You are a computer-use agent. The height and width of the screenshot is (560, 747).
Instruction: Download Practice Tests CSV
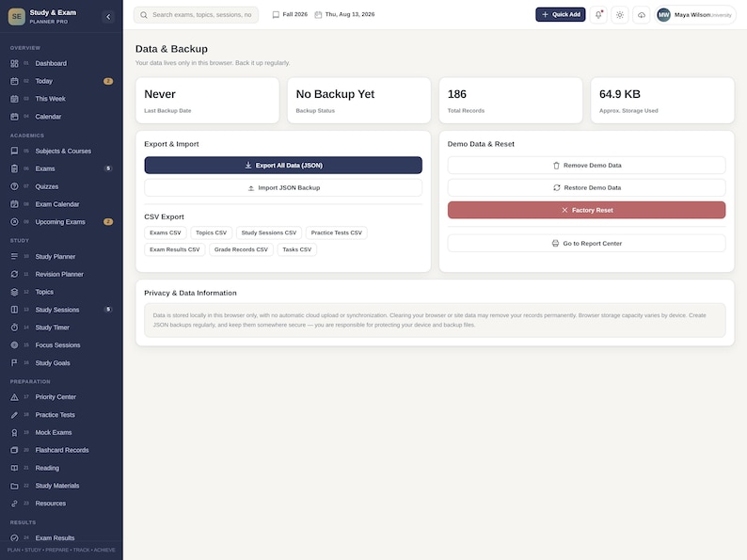click(x=337, y=233)
